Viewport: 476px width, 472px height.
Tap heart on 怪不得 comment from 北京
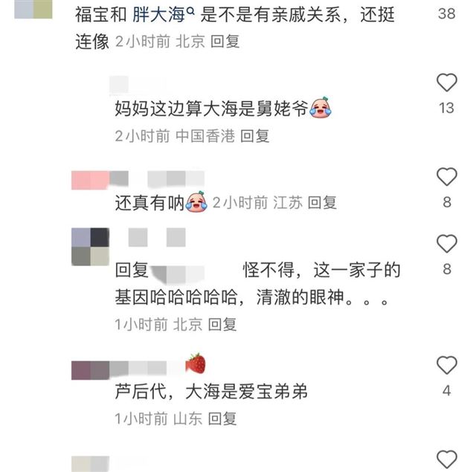(x=446, y=244)
